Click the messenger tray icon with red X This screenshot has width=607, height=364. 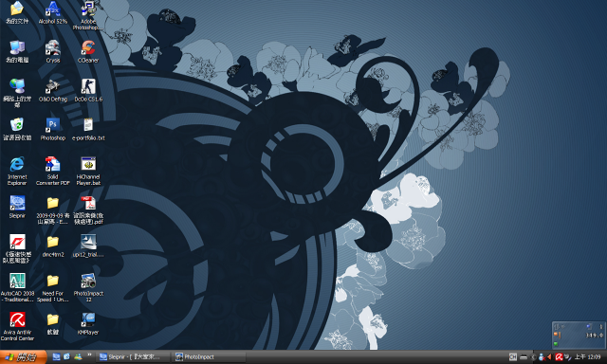542,357
